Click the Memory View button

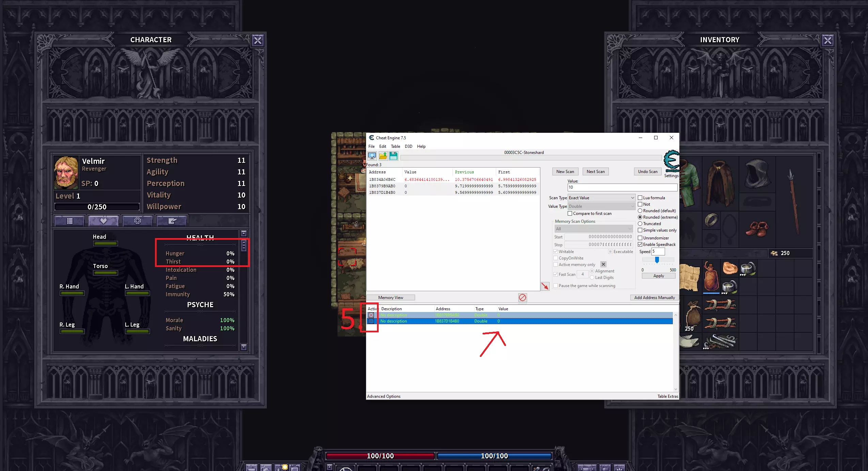coord(391,298)
